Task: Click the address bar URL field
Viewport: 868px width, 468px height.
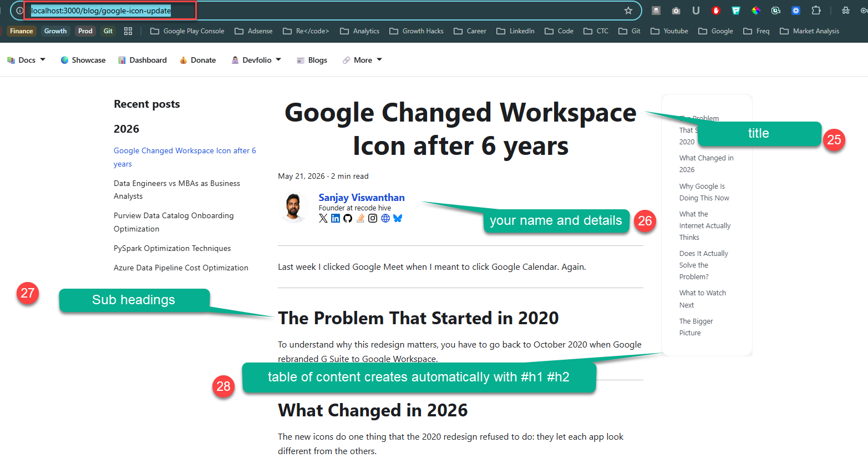Action: click(327, 11)
